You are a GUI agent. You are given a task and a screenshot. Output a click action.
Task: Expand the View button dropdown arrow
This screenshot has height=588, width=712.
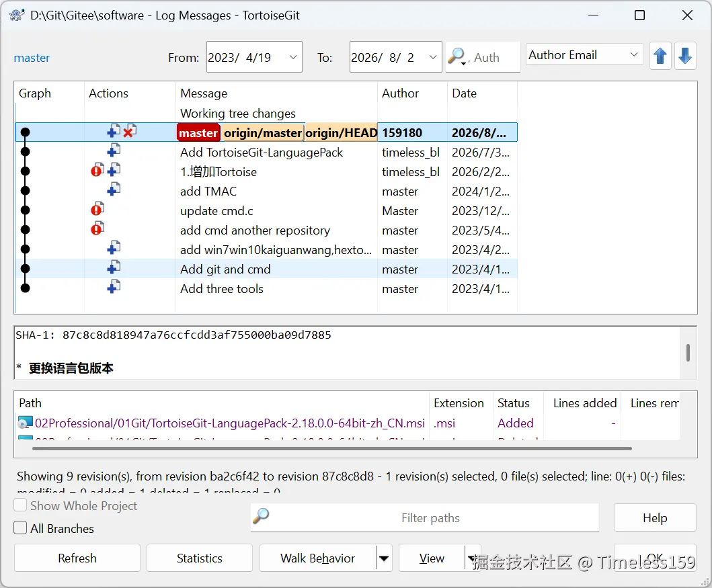pos(471,558)
